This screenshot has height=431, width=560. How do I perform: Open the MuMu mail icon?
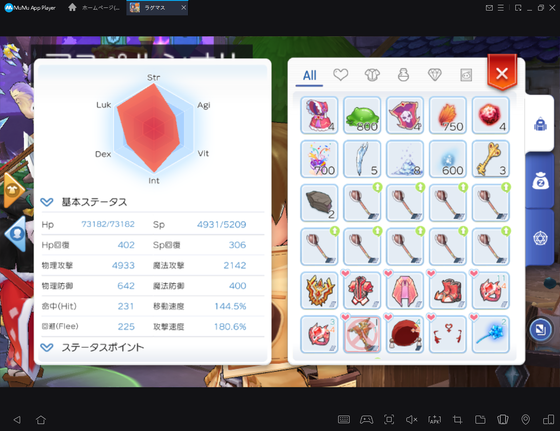tap(489, 8)
